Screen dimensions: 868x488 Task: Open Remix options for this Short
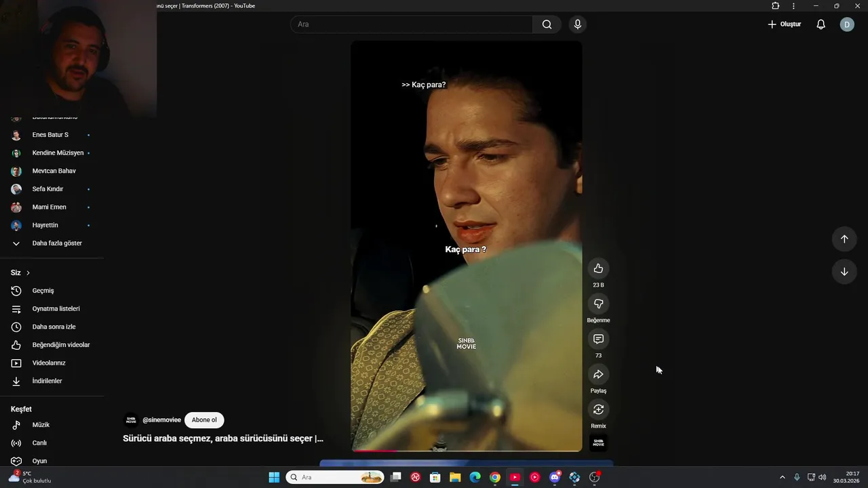[598, 409]
